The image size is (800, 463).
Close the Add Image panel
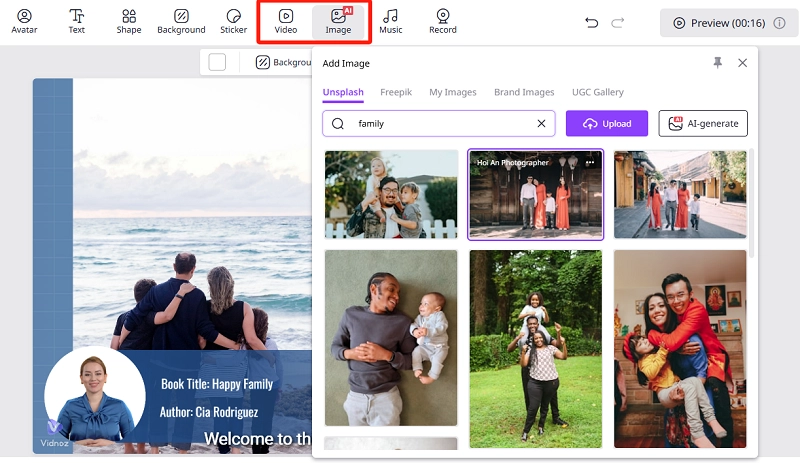742,63
